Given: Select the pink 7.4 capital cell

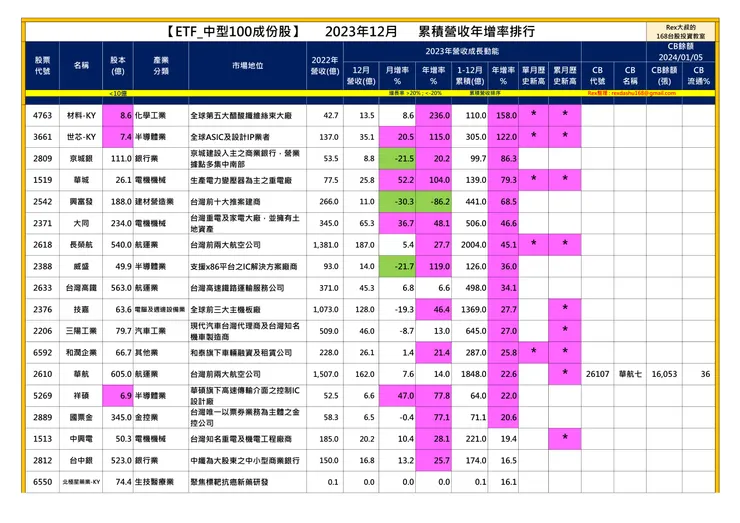Looking at the screenshot, I should (118, 137).
